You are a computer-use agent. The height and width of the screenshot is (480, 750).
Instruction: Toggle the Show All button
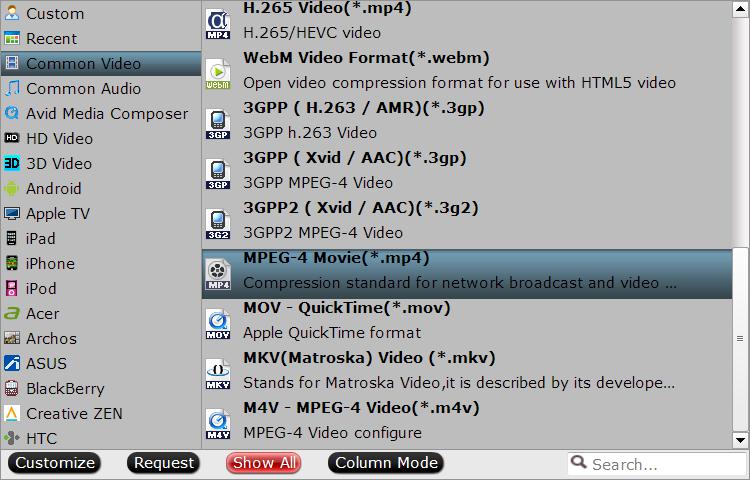(264, 463)
